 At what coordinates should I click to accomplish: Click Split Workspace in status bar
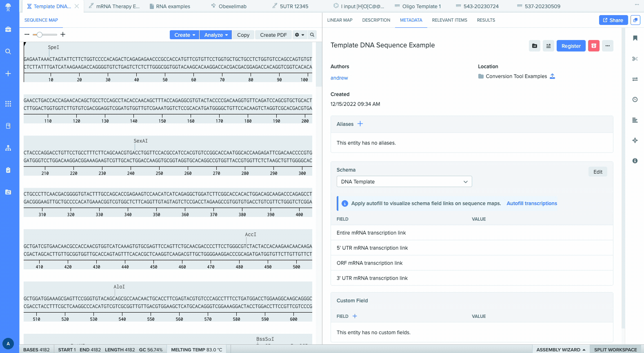click(615, 349)
